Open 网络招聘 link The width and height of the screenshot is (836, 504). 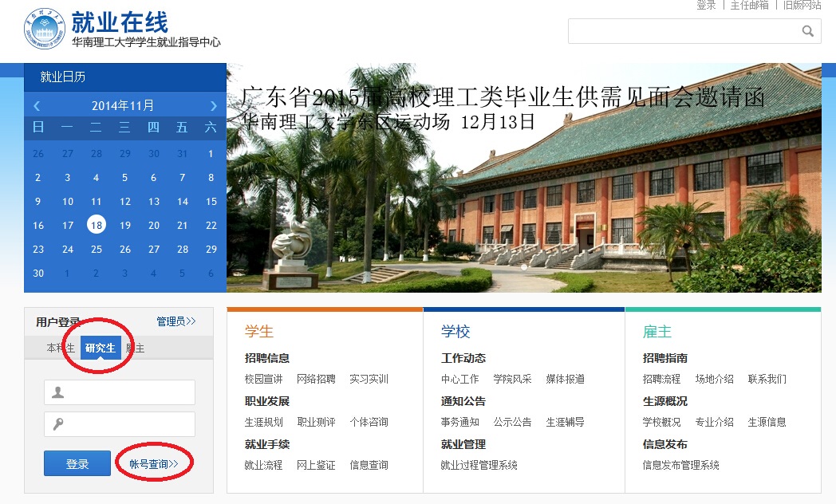pos(316,379)
